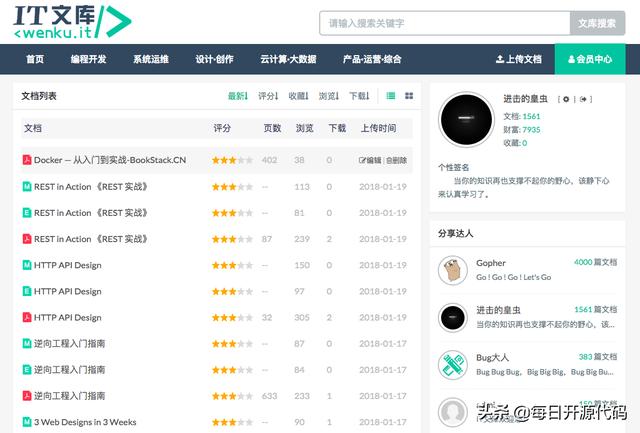Switch to grid view layout icon
This screenshot has width=640, height=433.
pyautogui.click(x=409, y=96)
